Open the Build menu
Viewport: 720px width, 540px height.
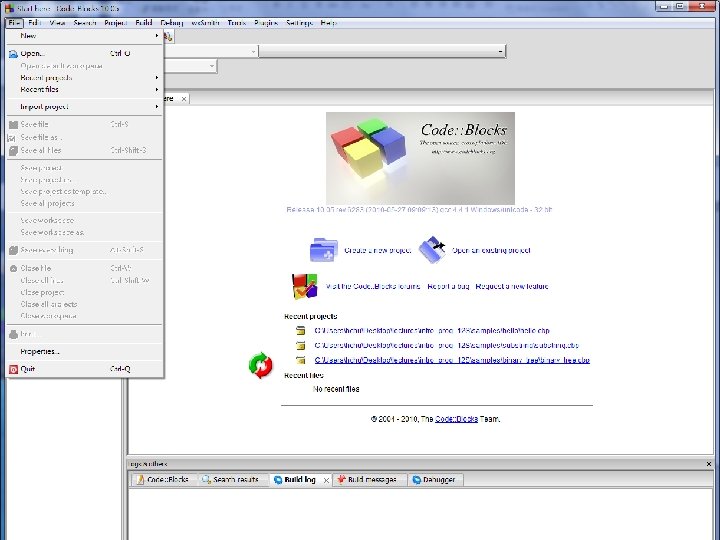[144, 22]
